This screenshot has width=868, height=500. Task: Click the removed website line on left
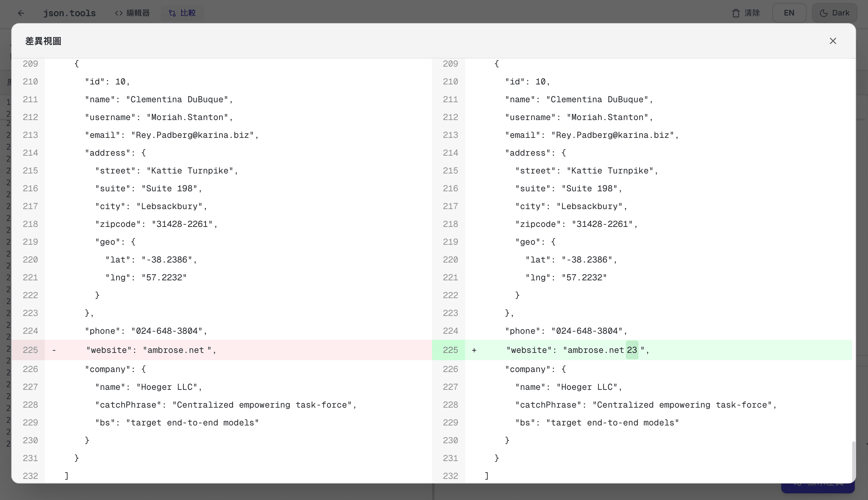click(x=221, y=350)
